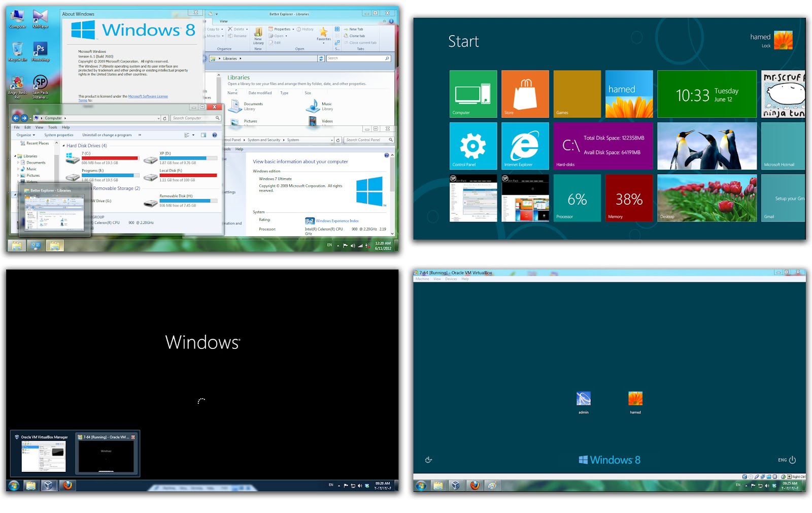Open the Control Panel tile

coord(472,146)
